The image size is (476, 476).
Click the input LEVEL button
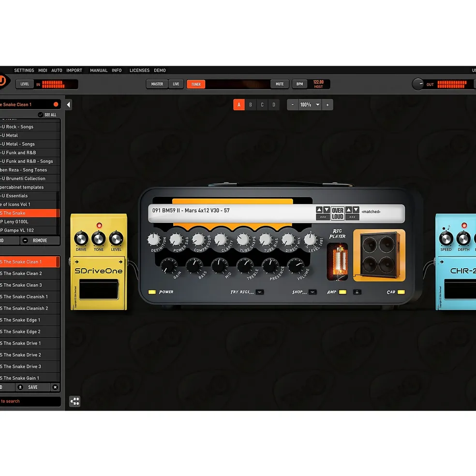[25, 84]
